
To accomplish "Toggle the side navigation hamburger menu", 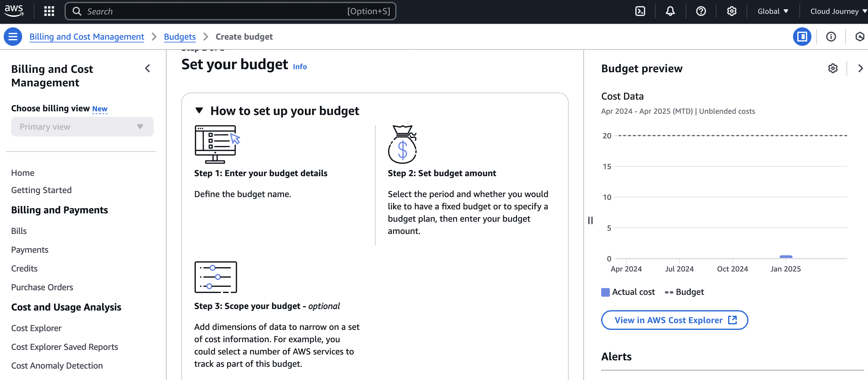I will coord(13,36).
